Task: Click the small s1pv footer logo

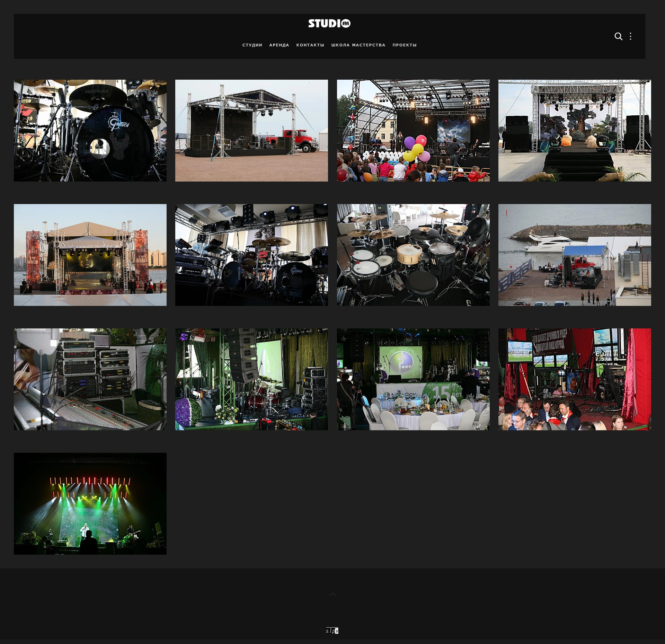Action: pyautogui.click(x=332, y=630)
